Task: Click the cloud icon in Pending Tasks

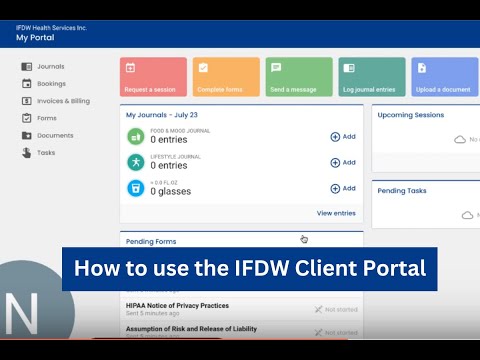Action: tap(467, 215)
